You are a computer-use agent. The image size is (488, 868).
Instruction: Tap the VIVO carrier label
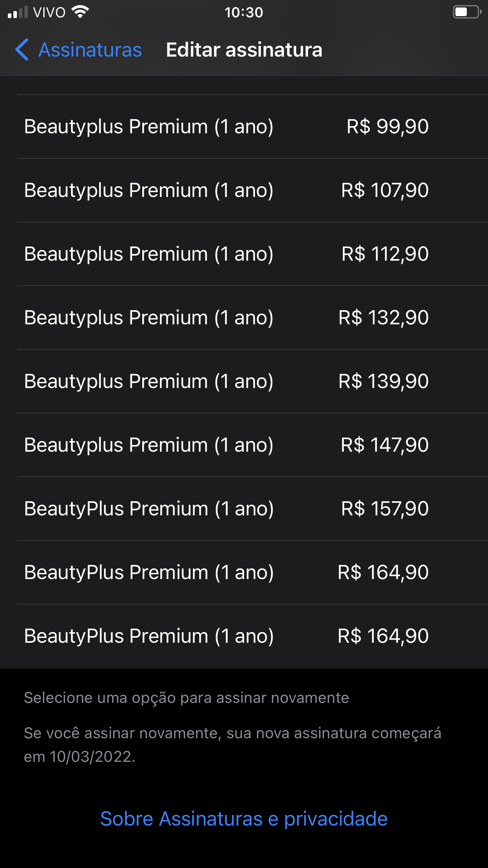tap(49, 13)
